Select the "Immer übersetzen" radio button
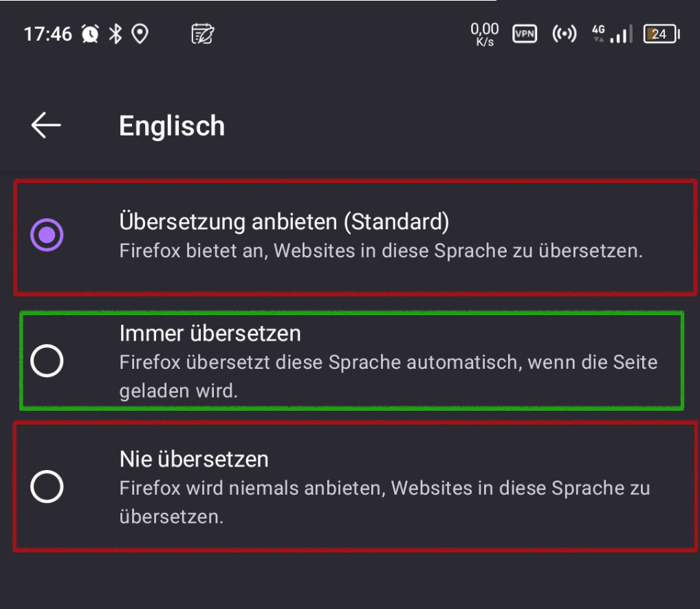This screenshot has width=700, height=609. [47, 361]
